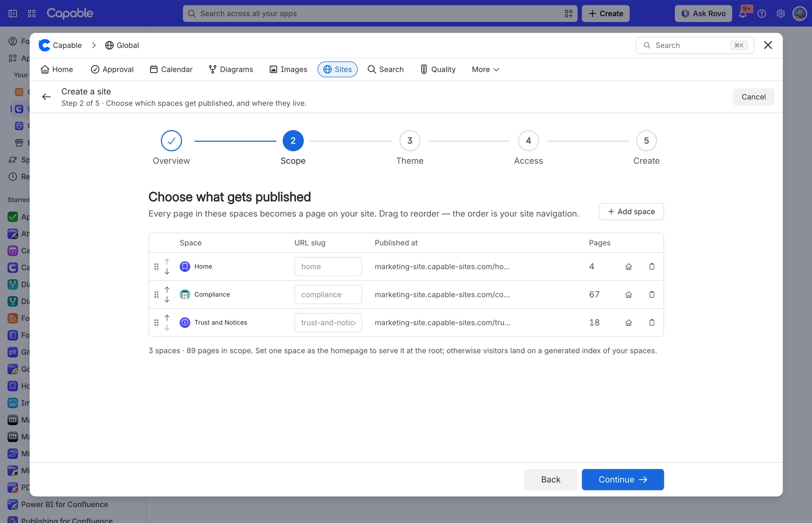
Task: Open the Sites tab
Action: (337, 69)
